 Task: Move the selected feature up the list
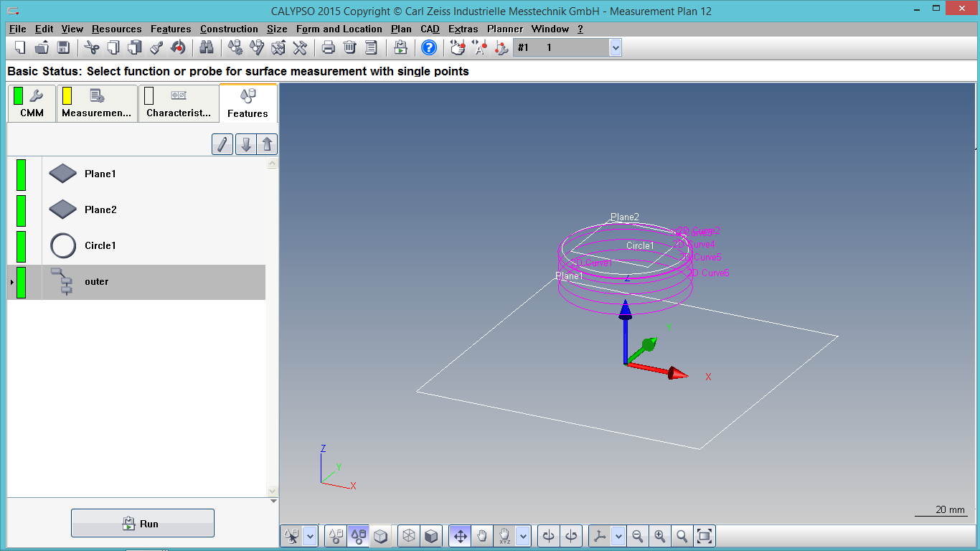(x=267, y=144)
